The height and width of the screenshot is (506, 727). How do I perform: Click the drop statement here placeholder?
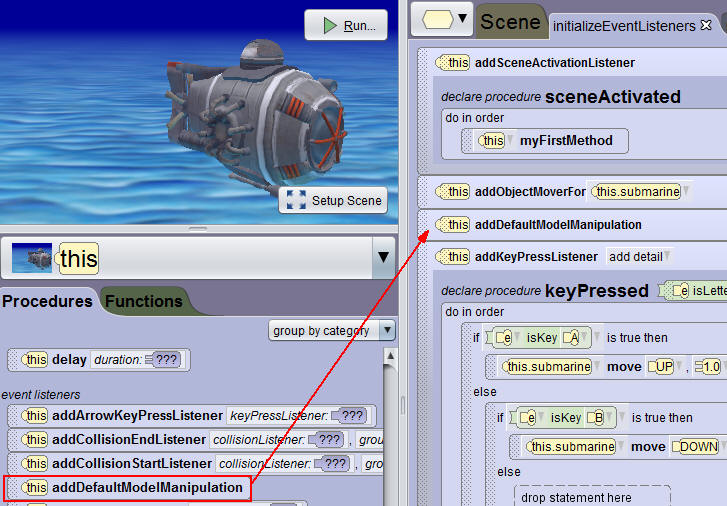pos(592,496)
